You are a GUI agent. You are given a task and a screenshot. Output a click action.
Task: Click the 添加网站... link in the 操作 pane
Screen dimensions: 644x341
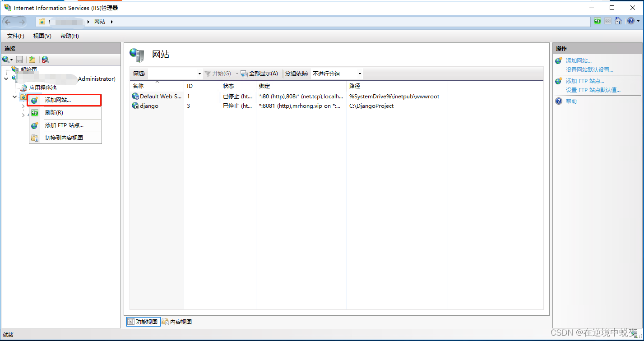point(579,60)
